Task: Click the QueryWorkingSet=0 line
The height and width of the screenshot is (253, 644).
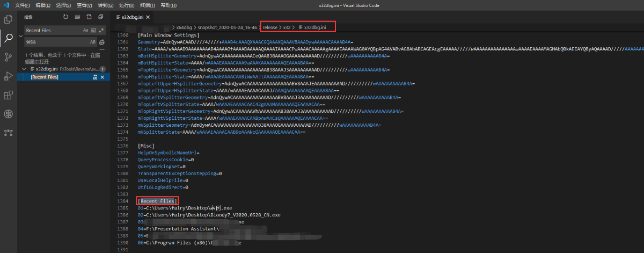Action: pos(162,167)
